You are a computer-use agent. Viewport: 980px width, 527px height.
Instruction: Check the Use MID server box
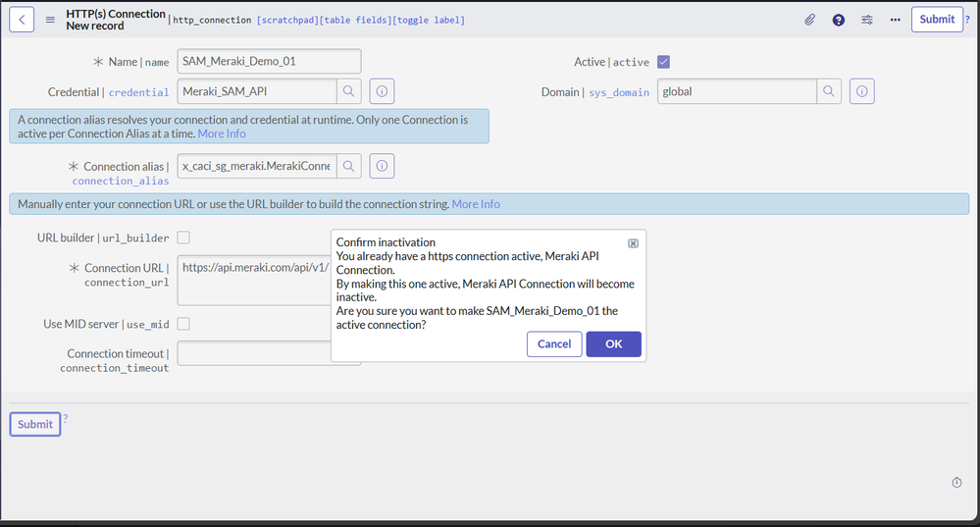(183, 324)
